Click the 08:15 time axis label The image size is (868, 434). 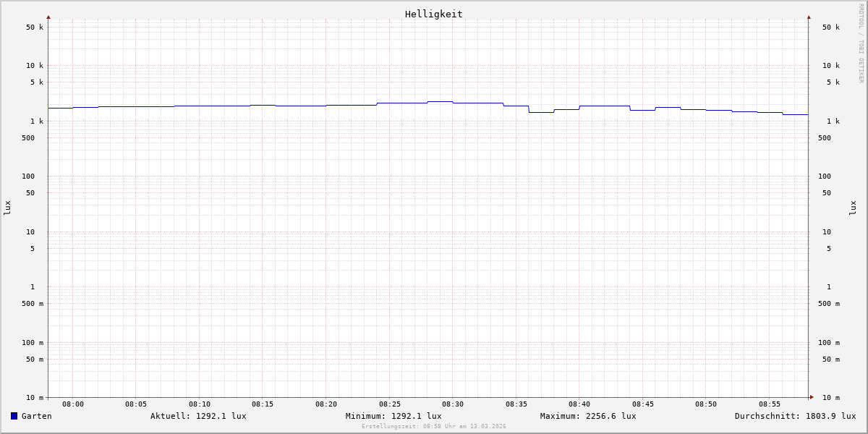(263, 404)
